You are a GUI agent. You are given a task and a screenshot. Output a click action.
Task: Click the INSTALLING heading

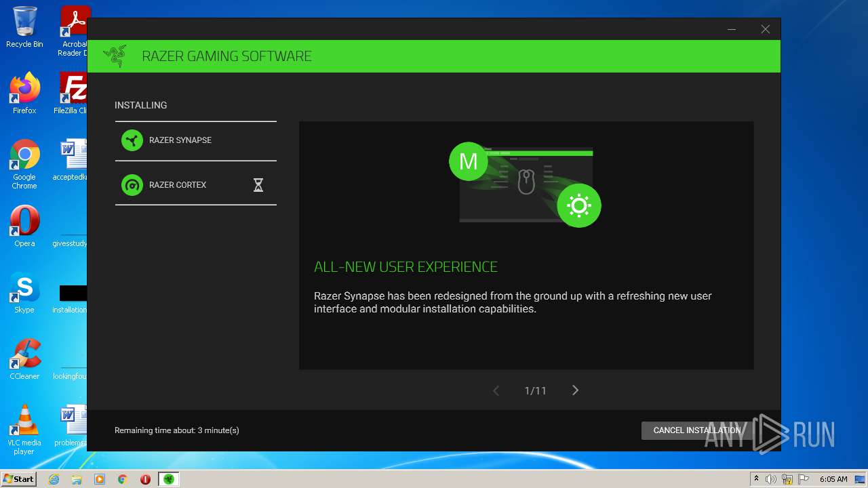140,105
